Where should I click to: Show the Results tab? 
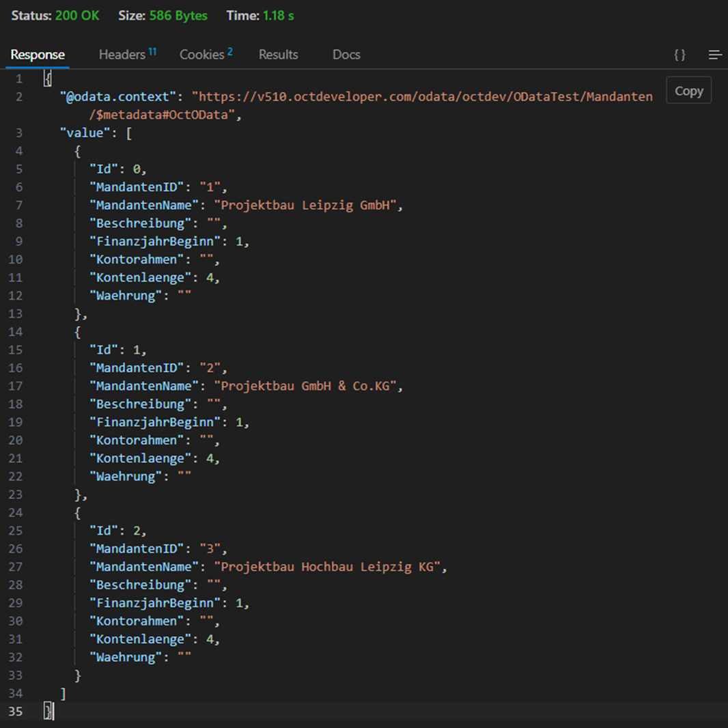(x=278, y=55)
